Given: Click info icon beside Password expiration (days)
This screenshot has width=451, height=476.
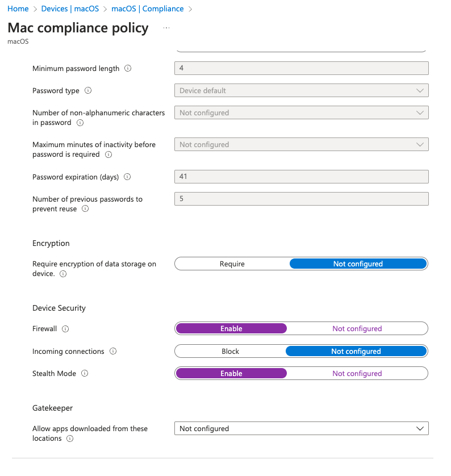Looking at the screenshot, I should [x=127, y=177].
